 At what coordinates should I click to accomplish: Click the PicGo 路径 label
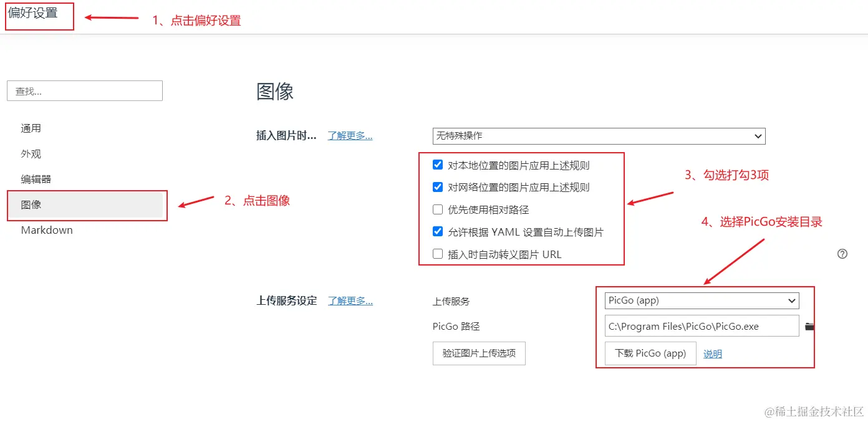(456, 326)
